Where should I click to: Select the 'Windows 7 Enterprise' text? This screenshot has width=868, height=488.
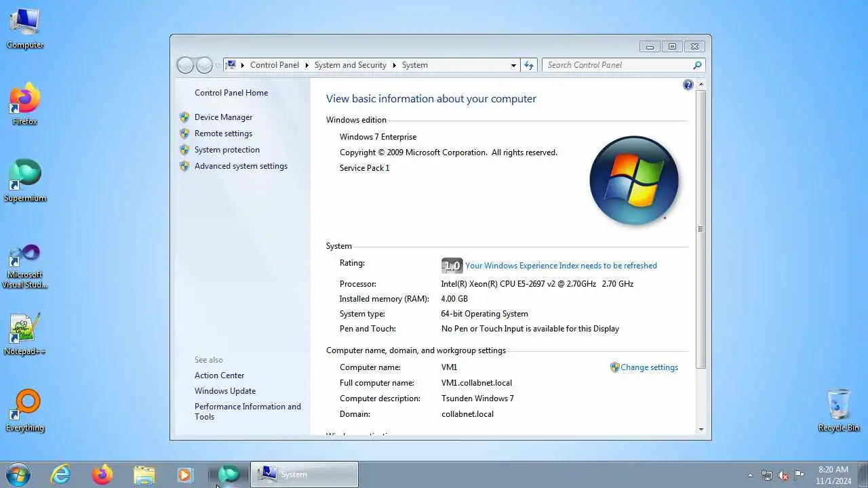[x=378, y=137]
